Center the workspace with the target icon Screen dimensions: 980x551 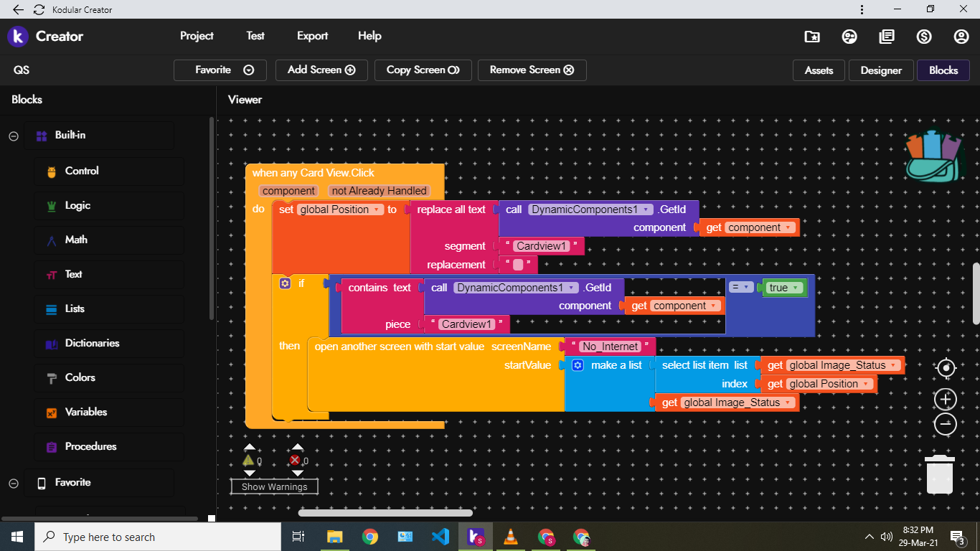pyautogui.click(x=946, y=369)
